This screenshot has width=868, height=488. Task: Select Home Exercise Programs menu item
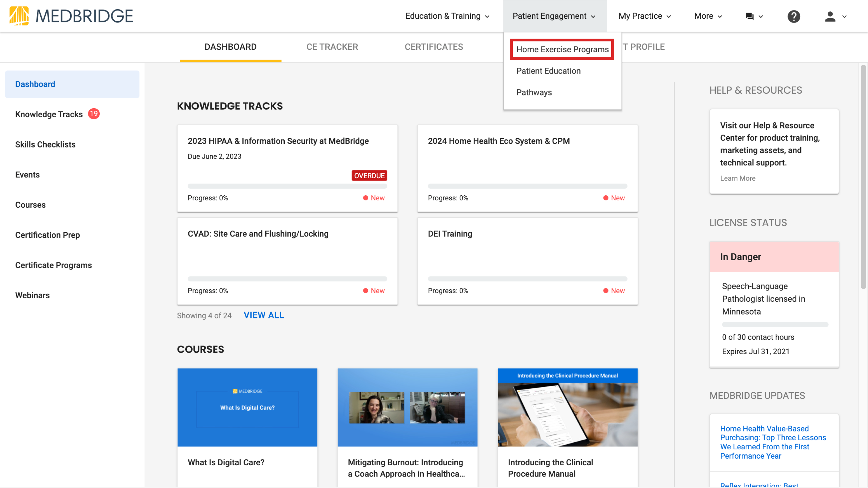coord(562,50)
